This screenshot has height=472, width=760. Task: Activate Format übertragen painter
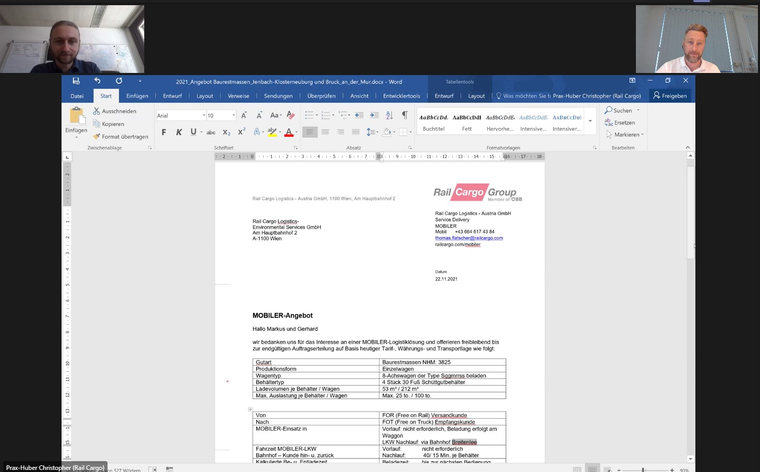[121, 137]
